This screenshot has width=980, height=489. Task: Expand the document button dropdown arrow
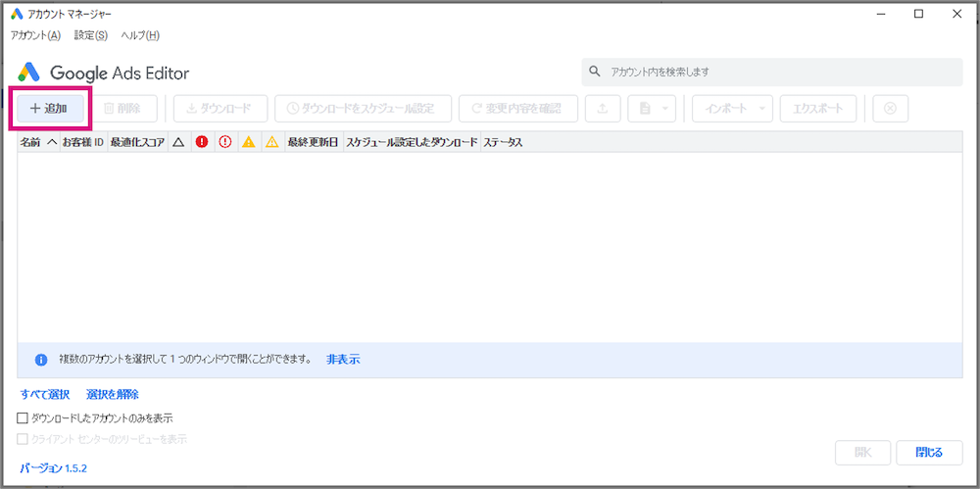666,108
